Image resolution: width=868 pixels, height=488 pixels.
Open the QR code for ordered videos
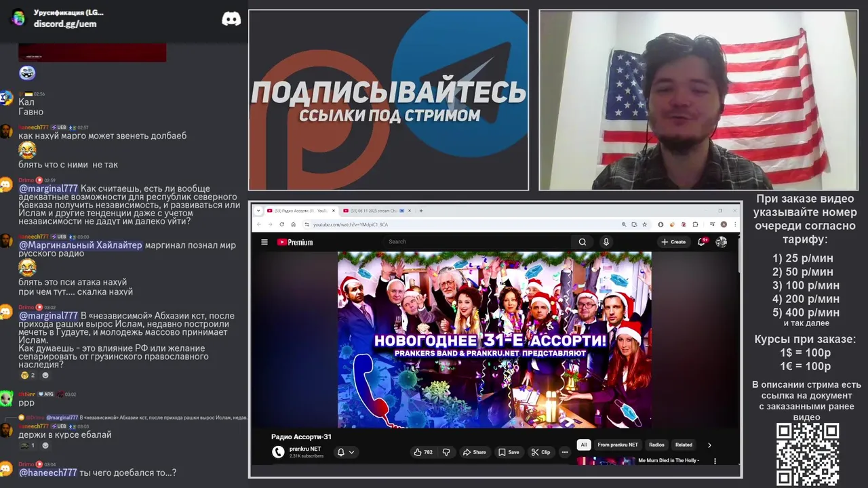tap(808, 454)
